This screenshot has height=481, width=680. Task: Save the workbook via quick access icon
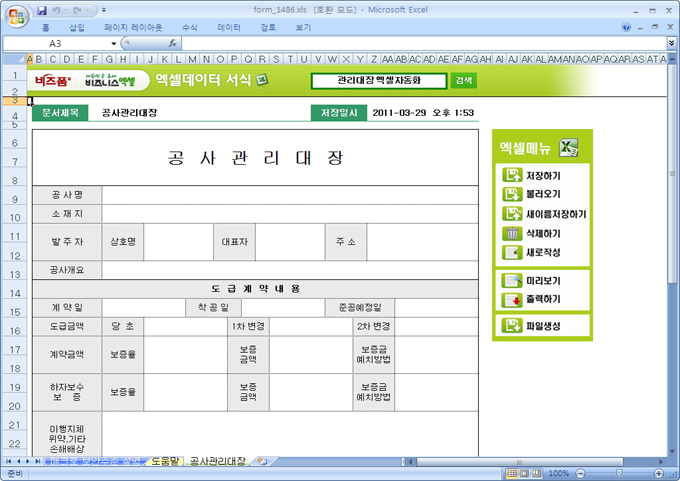point(42,10)
